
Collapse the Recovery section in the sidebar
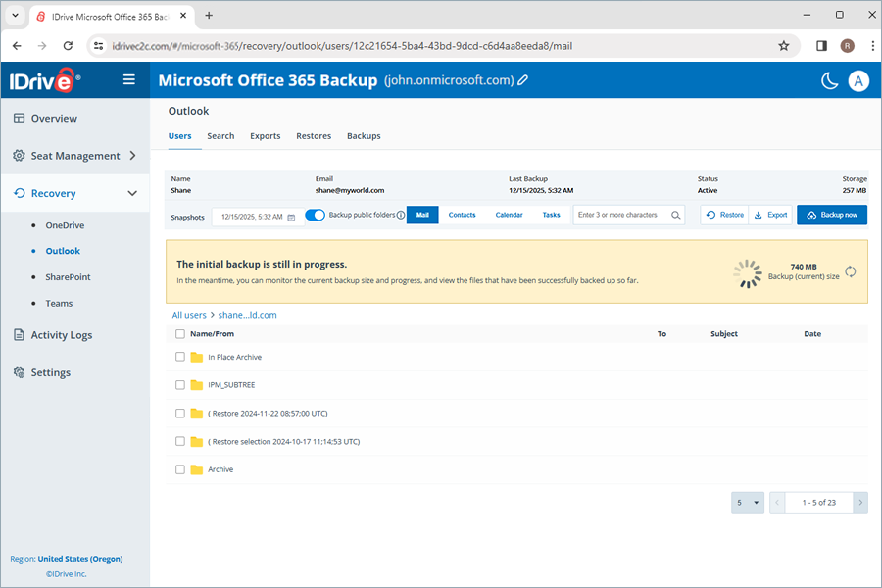[130, 193]
